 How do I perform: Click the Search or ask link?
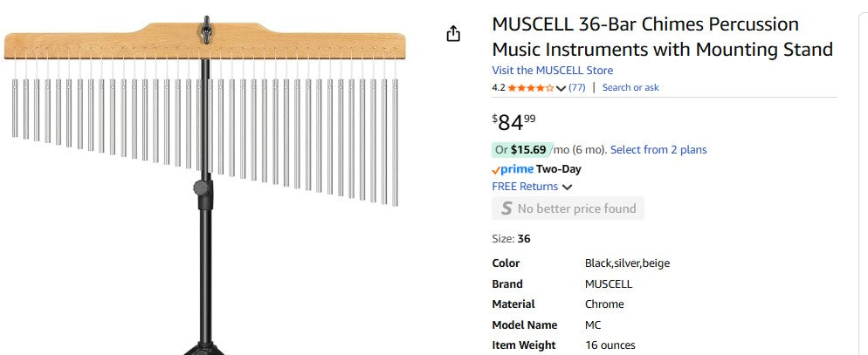tap(630, 87)
